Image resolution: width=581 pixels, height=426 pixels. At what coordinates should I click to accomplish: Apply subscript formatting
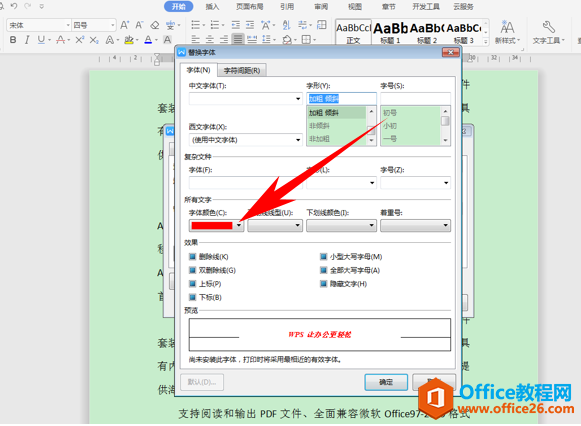[x=94, y=40]
